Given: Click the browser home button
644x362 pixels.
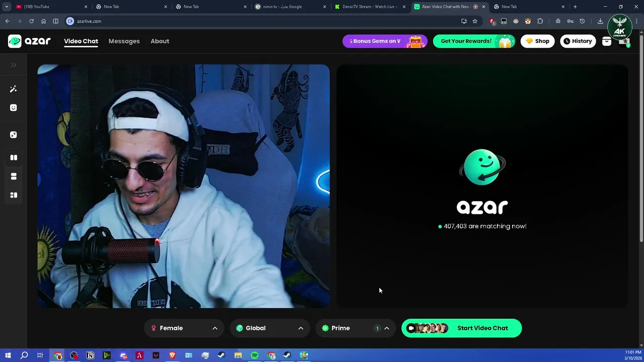Looking at the screenshot, I should click(x=43, y=21).
